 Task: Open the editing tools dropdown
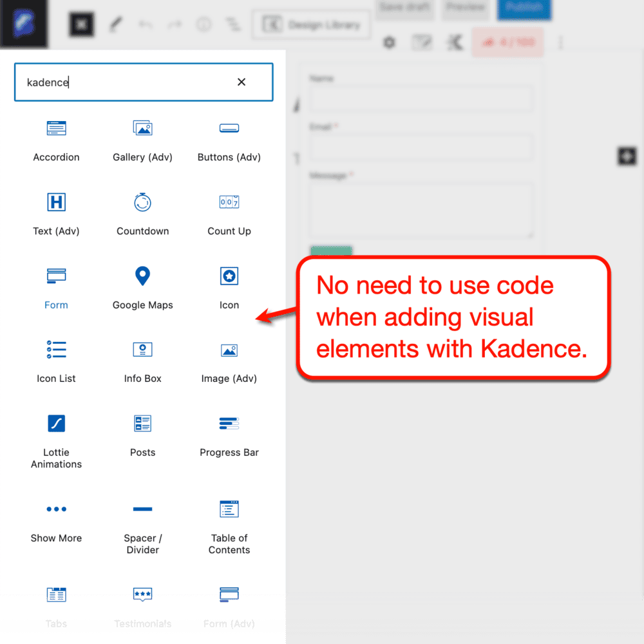click(117, 24)
